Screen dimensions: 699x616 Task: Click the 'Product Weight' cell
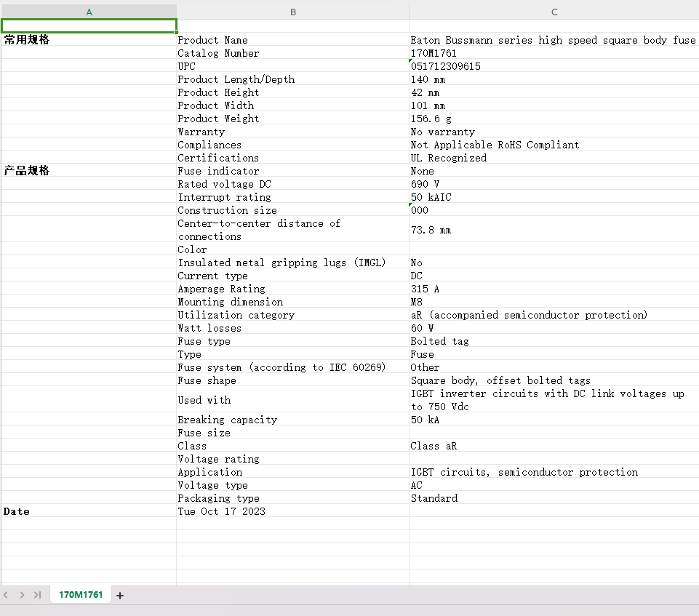tap(293, 119)
